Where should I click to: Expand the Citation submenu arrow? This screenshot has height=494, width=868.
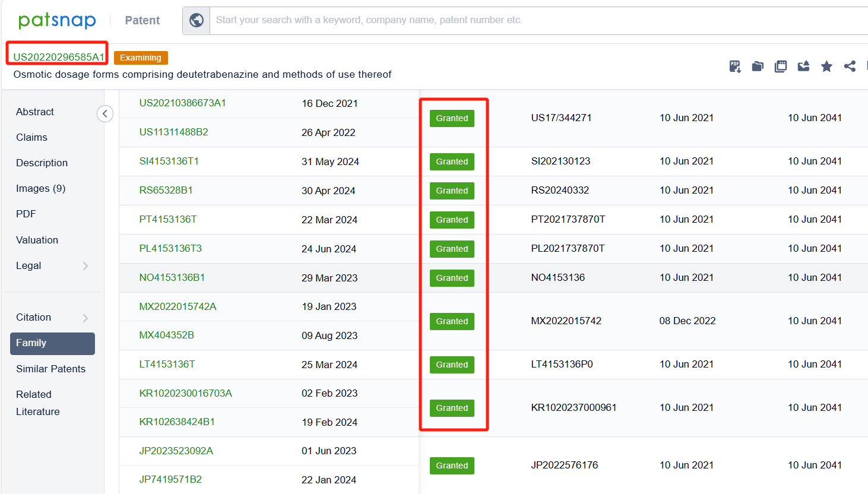[x=85, y=318]
